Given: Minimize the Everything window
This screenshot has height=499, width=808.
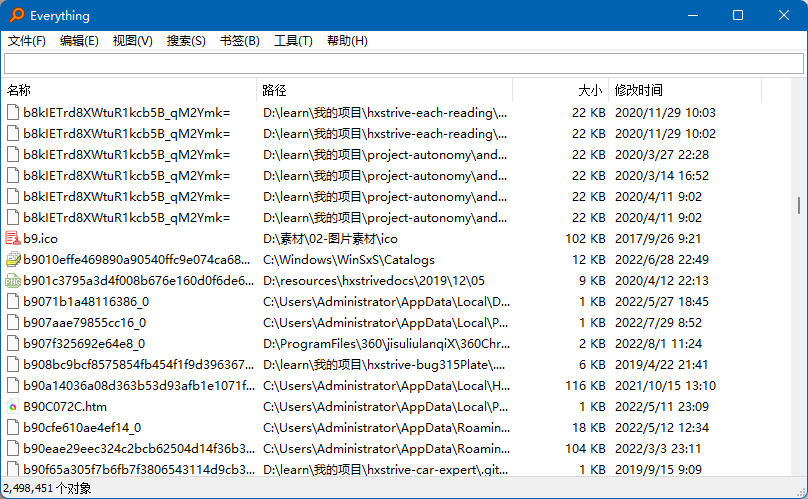Looking at the screenshot, I should [x=693, y=15].
